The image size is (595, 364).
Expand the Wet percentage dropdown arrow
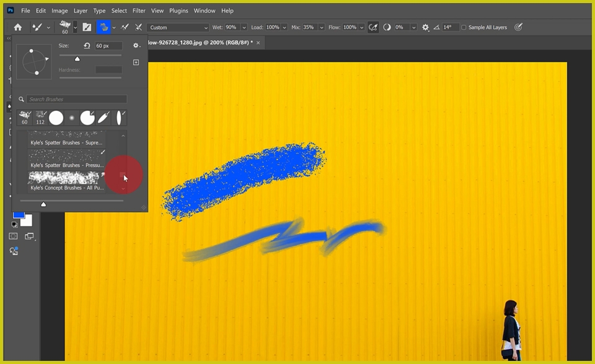point(244,27)
